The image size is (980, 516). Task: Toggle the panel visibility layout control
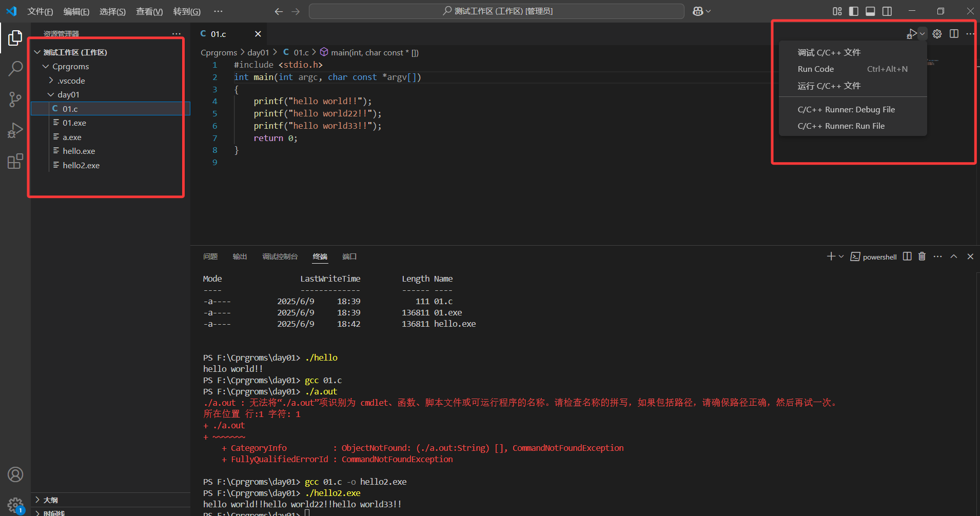click(x=871, y=11)
